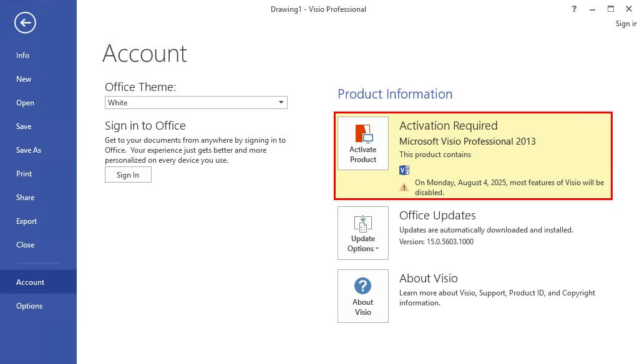637x364 pixels.
Task: Click the Activate Product icon button
Action: point(362,143)
